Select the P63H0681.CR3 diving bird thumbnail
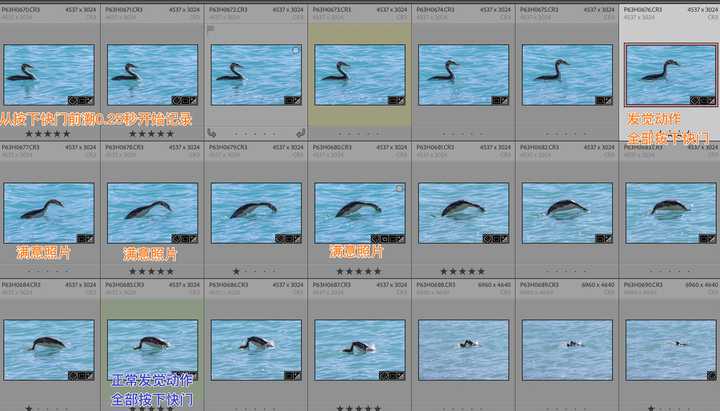The image size is (720, 411). pyautogui.click(x=464, y=213)
